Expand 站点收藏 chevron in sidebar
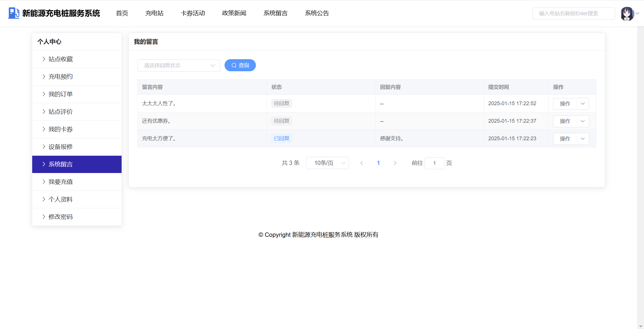 point(44,59)
